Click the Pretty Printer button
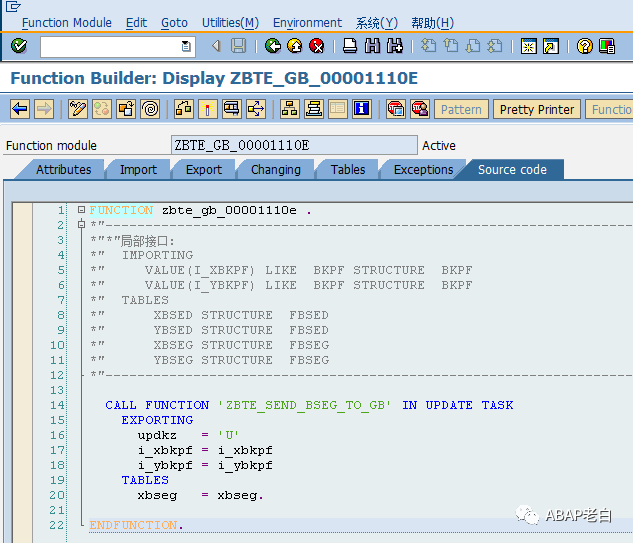 click(537, 109)
